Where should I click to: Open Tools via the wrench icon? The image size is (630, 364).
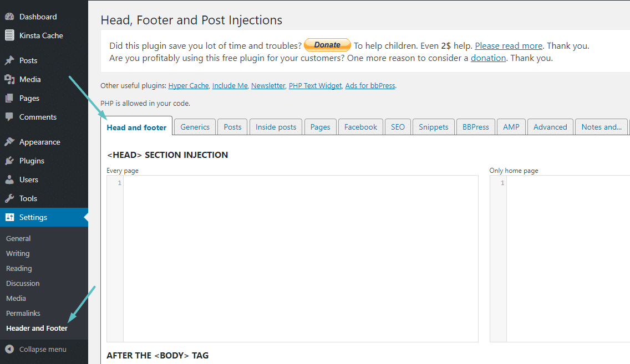coord(9,198)
